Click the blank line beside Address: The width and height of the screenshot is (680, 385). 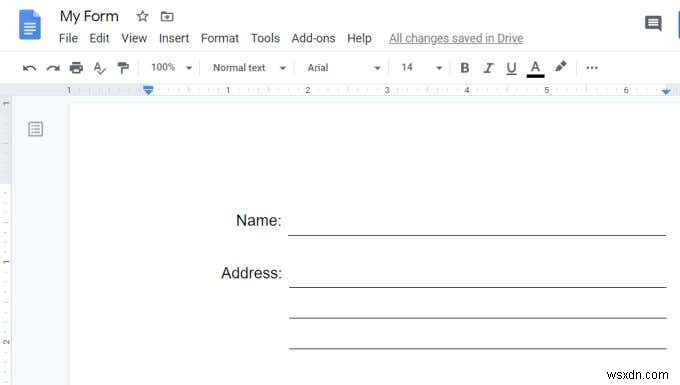(478, 287)
